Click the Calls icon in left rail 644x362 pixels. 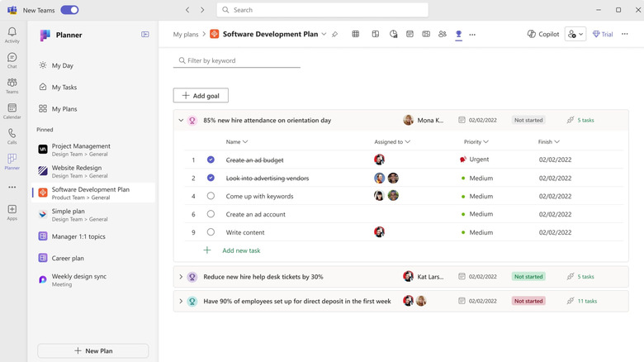pos(12,136)
